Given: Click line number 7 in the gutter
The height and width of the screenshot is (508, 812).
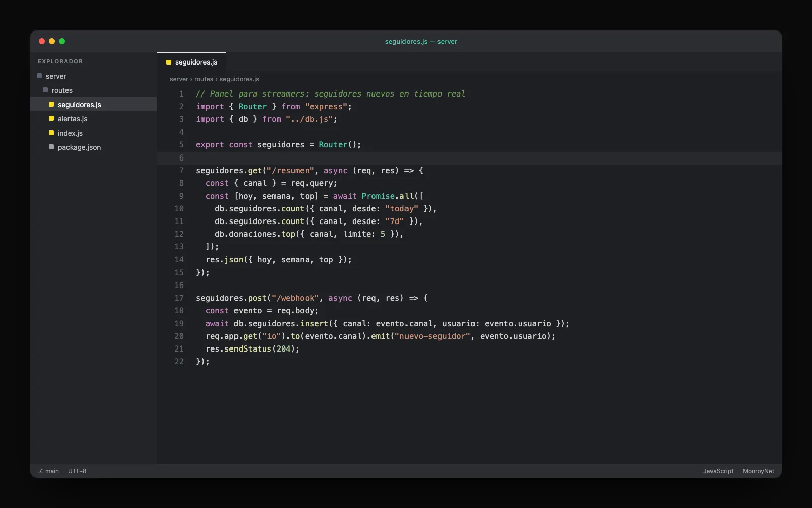Looking at the screenshot, I should tap(181, 171).
